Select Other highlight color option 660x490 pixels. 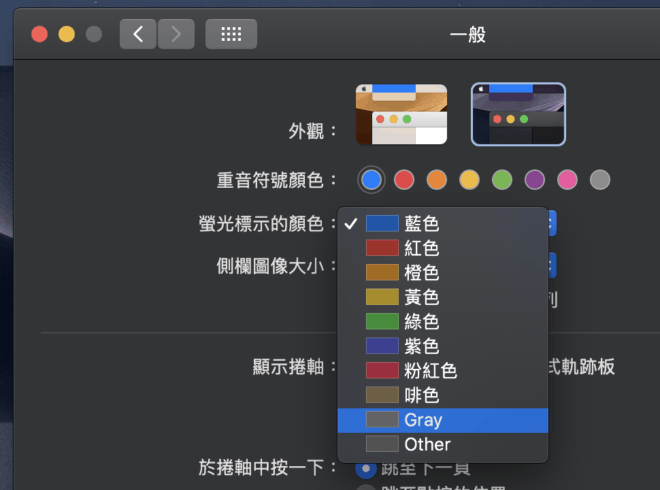(x=443, y=445)
